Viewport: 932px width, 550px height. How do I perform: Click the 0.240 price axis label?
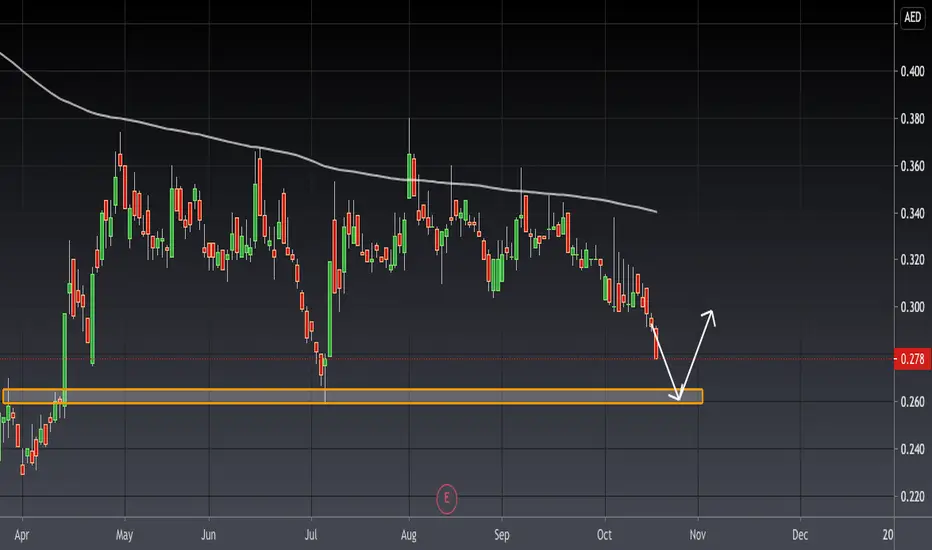(x=912, y=449)
